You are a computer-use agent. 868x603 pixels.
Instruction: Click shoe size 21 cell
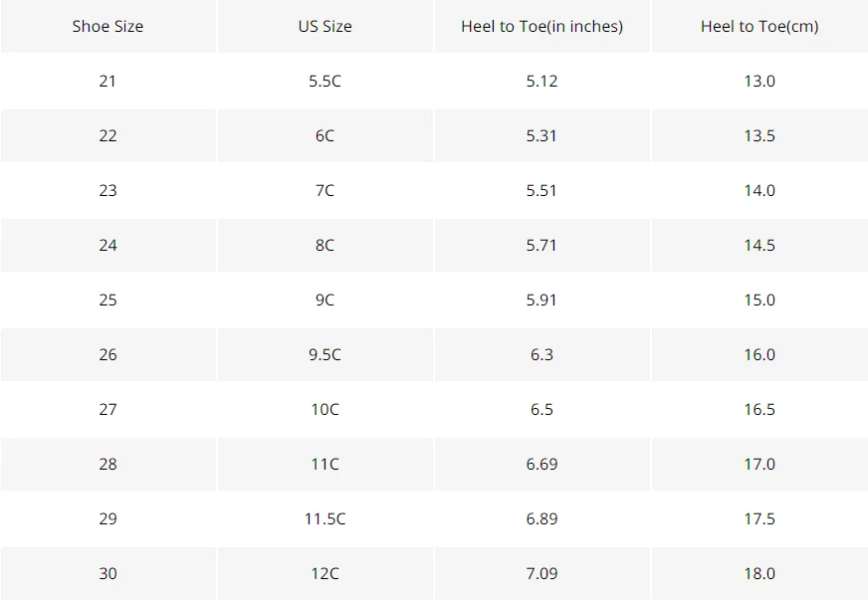[x=108, y=81]
